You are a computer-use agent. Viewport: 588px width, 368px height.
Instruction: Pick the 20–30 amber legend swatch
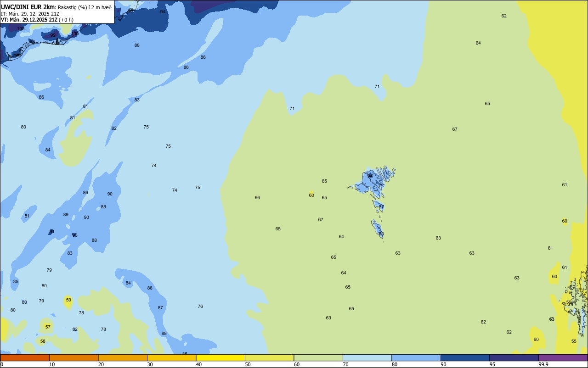click(123, 357)
